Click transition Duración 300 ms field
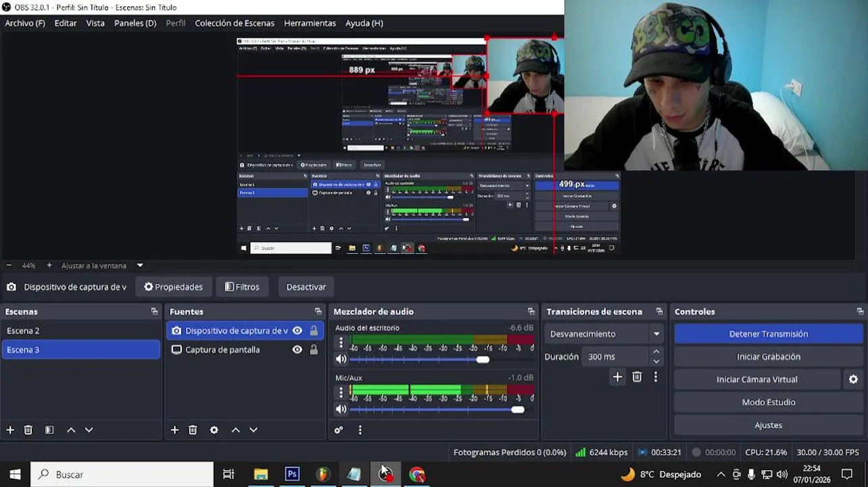The height and width of the screenshot is (487, 868). 617,356
